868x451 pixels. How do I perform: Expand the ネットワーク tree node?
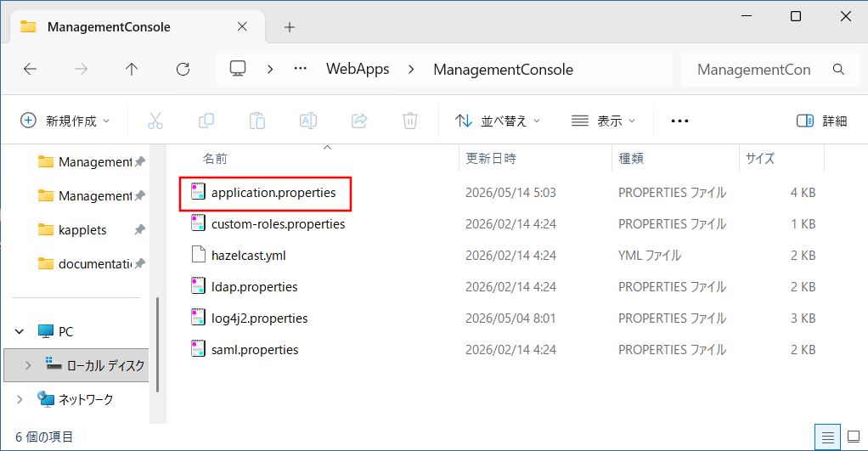click(20, 399)
